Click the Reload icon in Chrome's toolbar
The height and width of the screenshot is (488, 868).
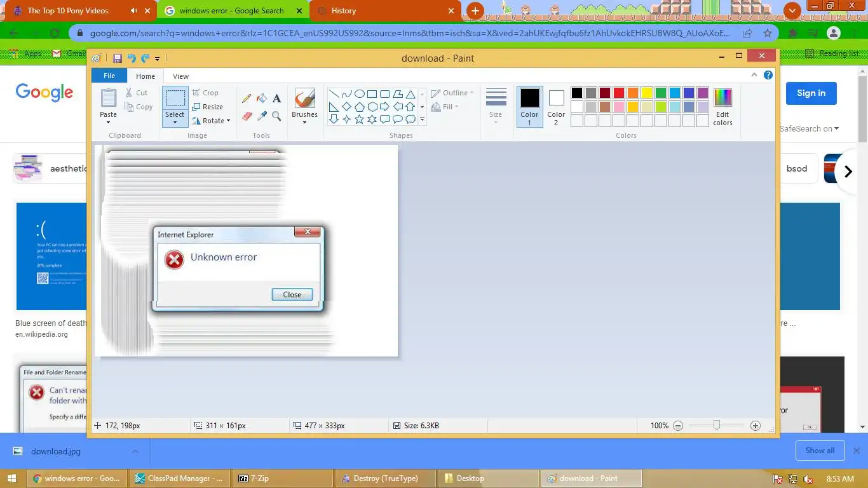pyautogui.click(x=55, y=33)
